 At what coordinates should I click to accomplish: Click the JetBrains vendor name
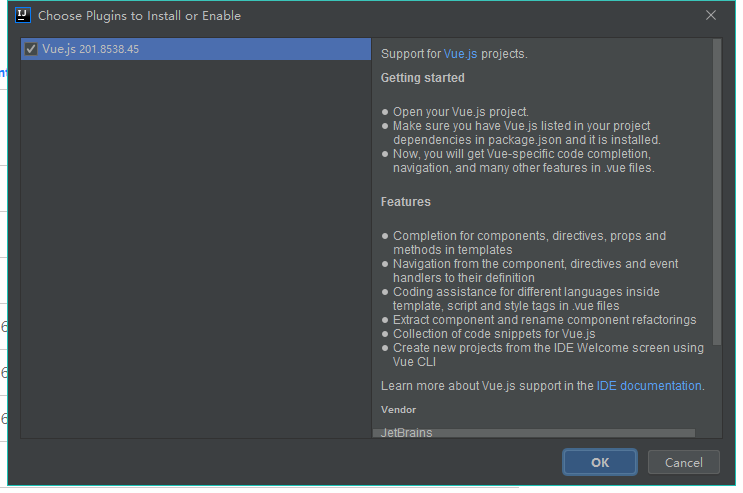click(407, 432)
